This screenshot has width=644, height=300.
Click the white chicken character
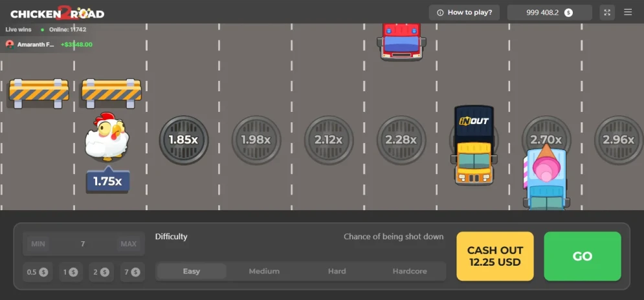coord(107,136)
